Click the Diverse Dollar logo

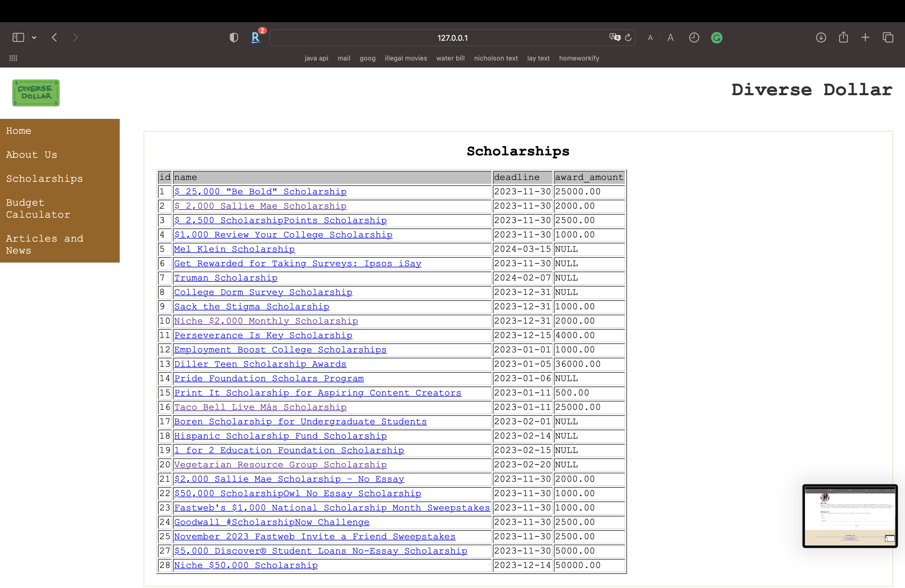pyautogui.click(x=36, y=93)
